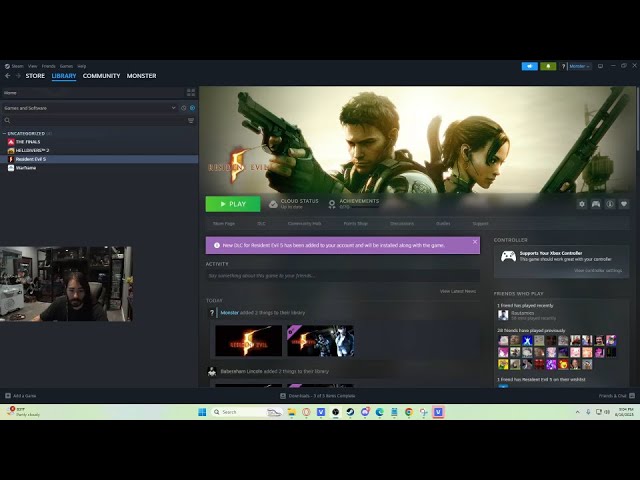Show hidden system tray icons chevron
This screenshot has width=640, height=480.
(577, 412)
